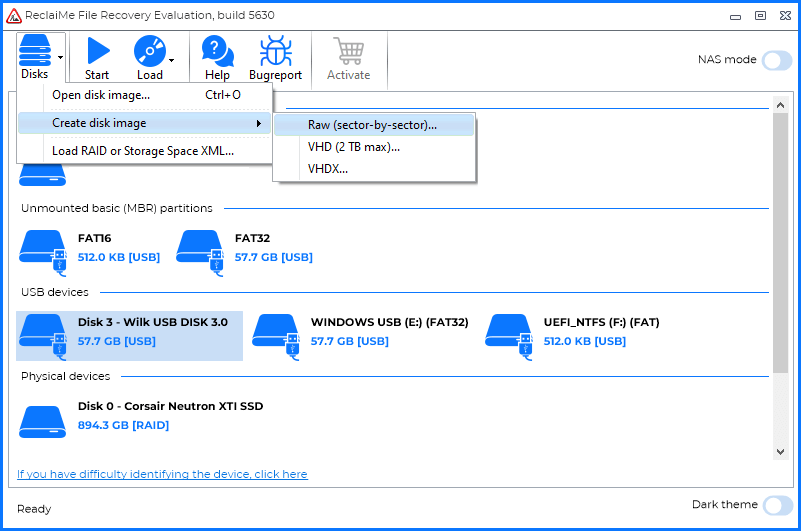This screenshot has width=801, height=531.
Task: Click the Start play icon
Action: [98, 51]
